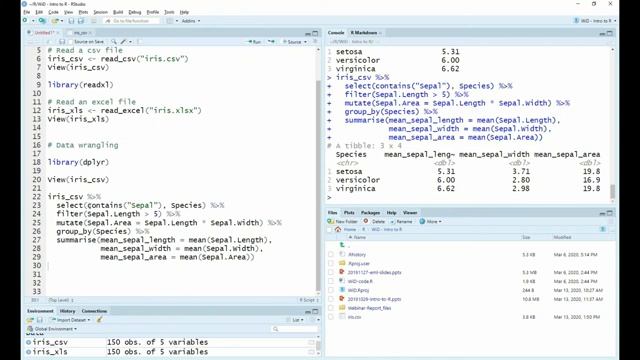The width and height of the screenshot is (640, 360).
Task: Check the WiD-code.R file checkbox
Action: tap(331, 281)
